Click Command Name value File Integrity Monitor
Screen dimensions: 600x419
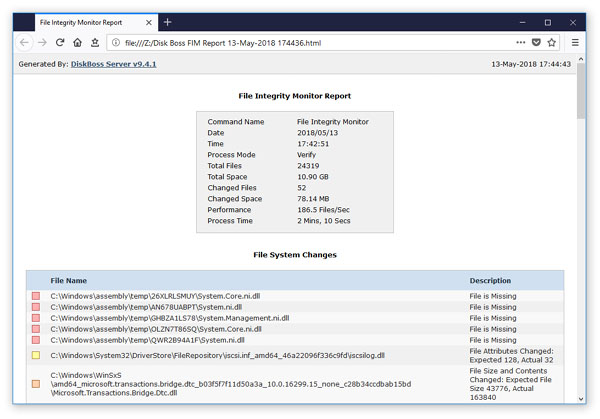333,122
